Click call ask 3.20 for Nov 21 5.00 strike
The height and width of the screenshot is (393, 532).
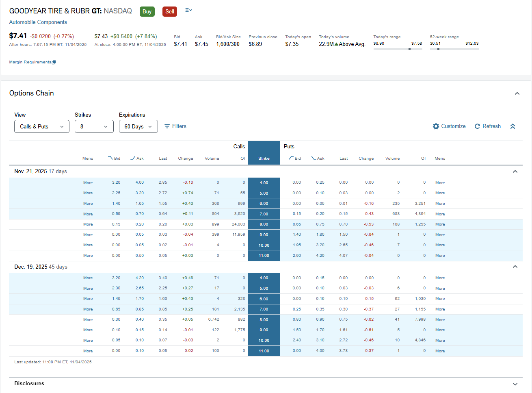tap(140, 193)
